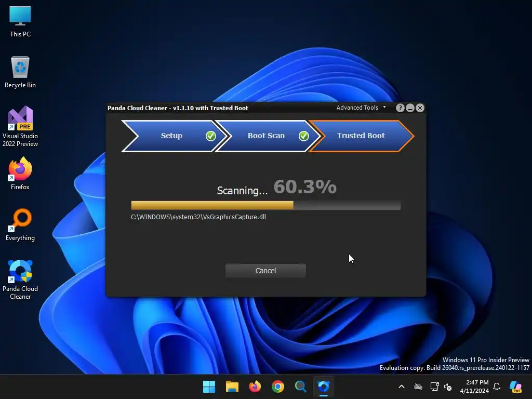The image size is (532, 399).
Task: Switch to Panda Cloud Cleaner taskbar icon
Action: pyautogui.click(x=324, y=387)
